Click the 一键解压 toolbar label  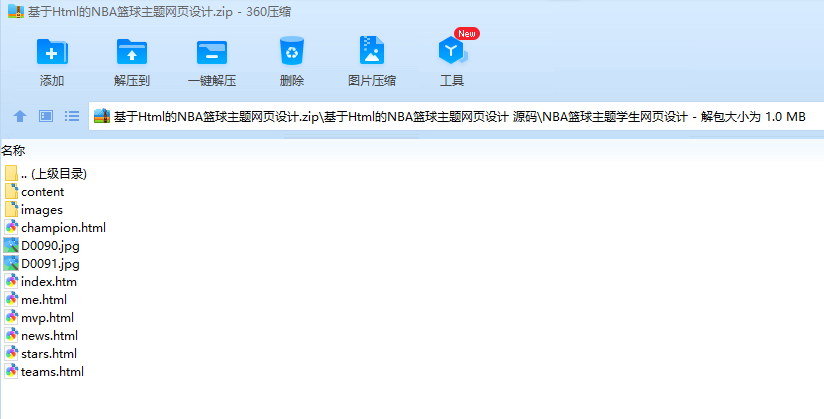(x=212, y=80)
